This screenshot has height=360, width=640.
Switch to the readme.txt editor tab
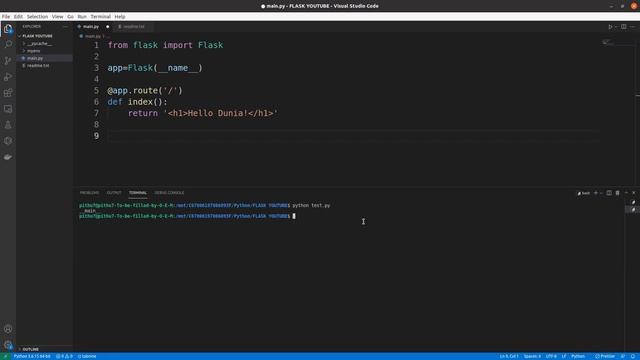point(133,27)
